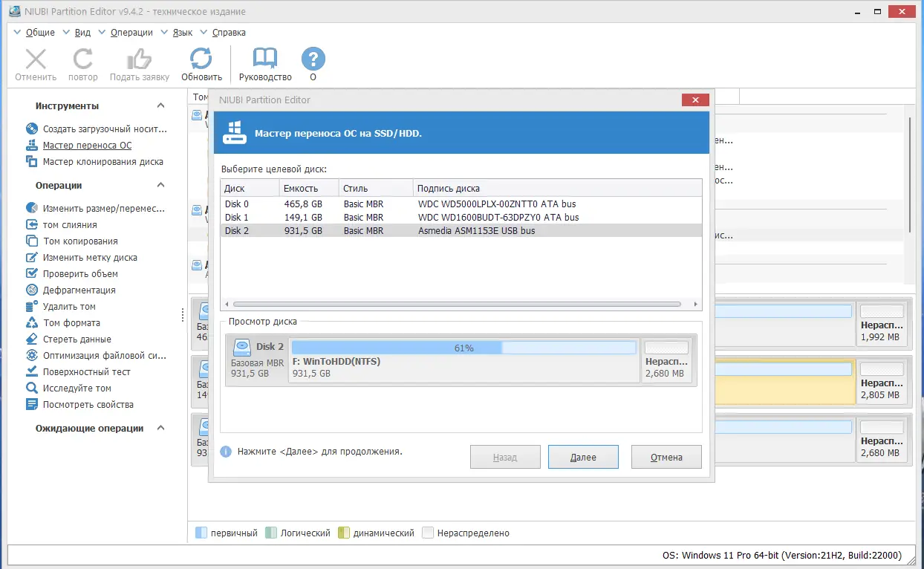Click the info icon beside the hint text
Viewport: 924px width, 569px height.
[226, 452]
